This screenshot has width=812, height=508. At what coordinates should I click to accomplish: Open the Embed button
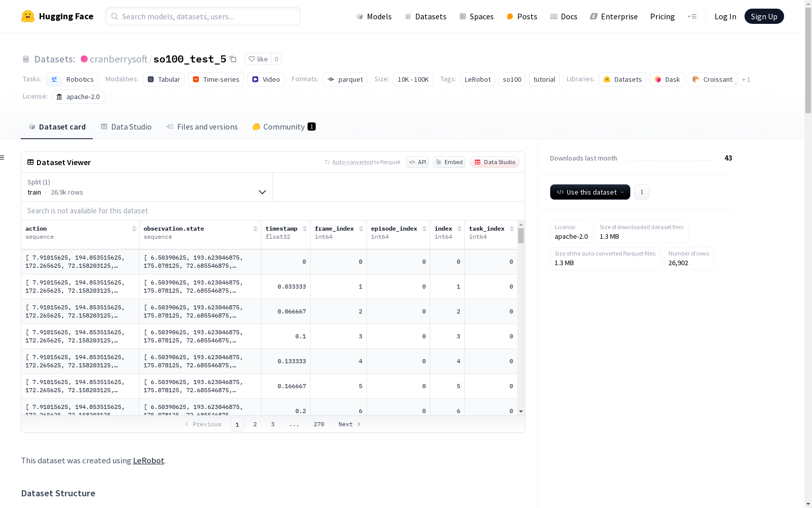pos(449,162)
